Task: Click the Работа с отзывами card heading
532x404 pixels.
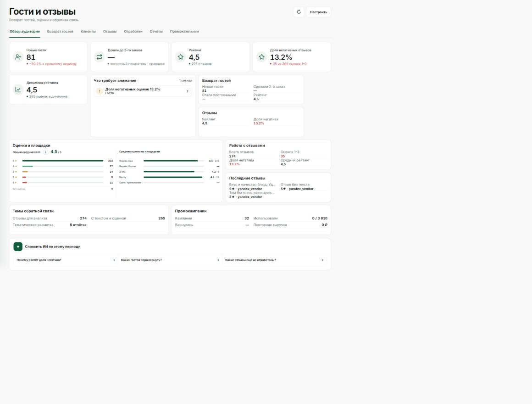Action: pos(247,146)
